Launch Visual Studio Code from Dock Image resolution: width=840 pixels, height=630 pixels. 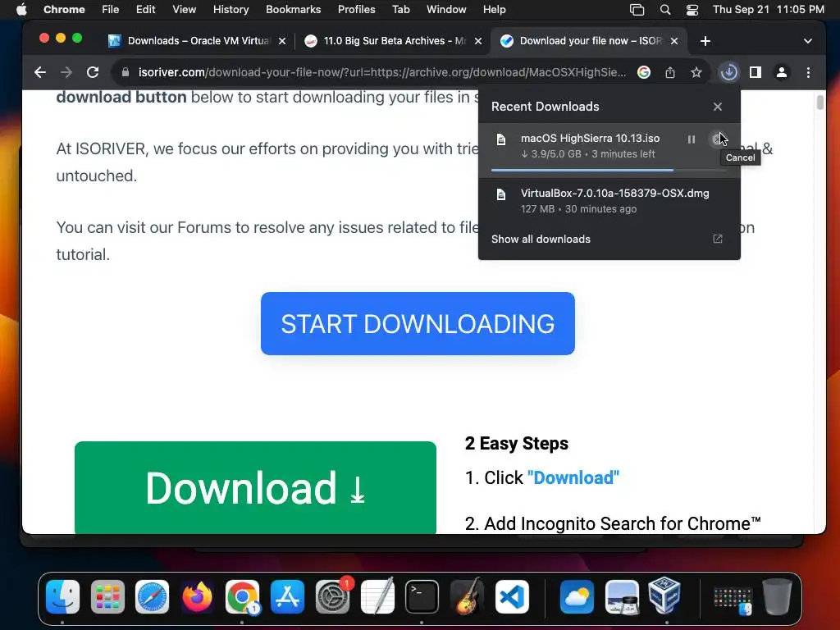[x=512, y=597]
